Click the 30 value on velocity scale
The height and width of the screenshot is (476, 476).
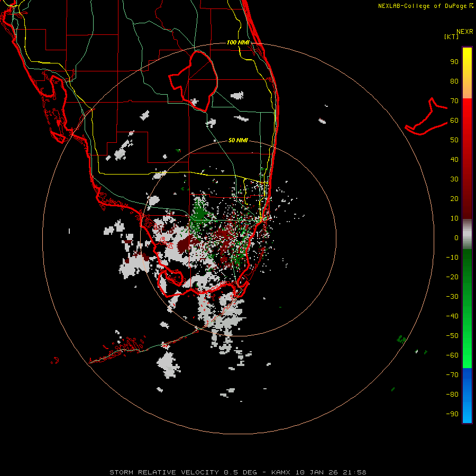[x=454, y=179]
